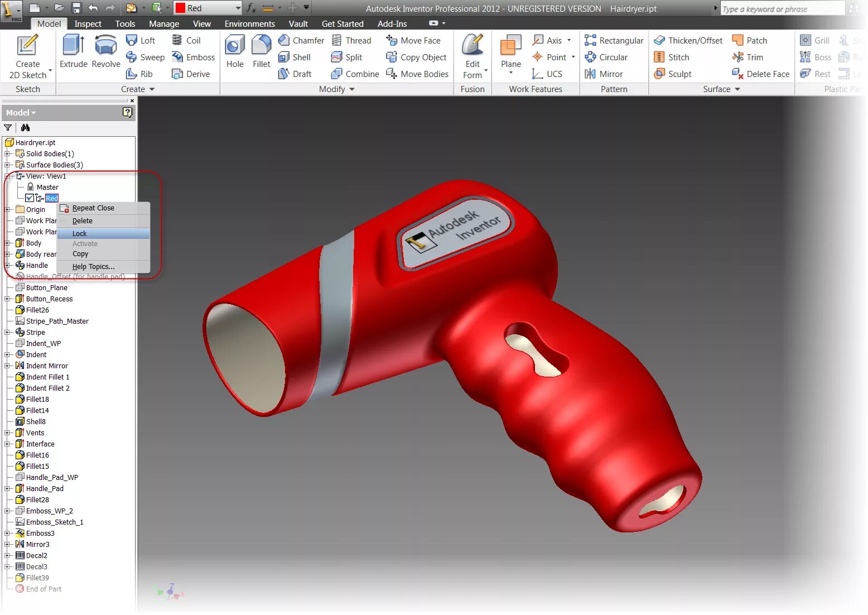Click the Derive tool
This screenshot has height=615, width=868.
191,74
